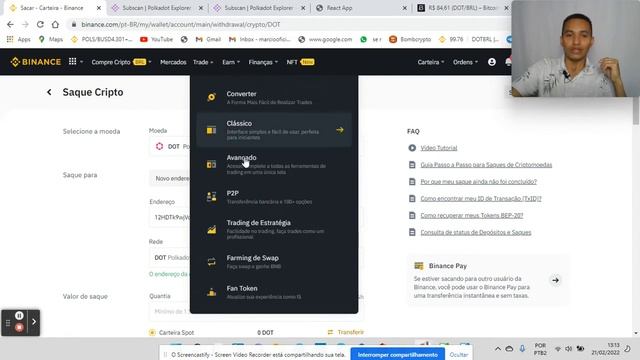
Task: Click the Fan Token icon
Action: (x=211, y=292)
